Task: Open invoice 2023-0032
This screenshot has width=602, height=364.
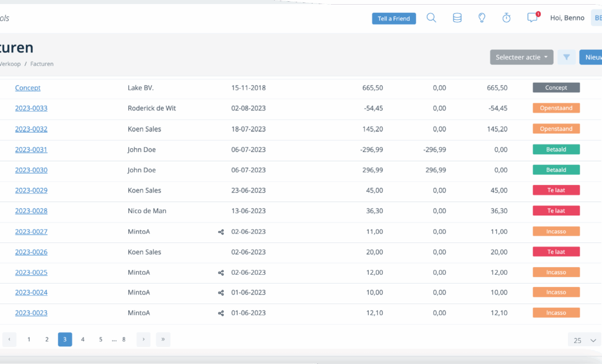Action: tap(31, 129)
